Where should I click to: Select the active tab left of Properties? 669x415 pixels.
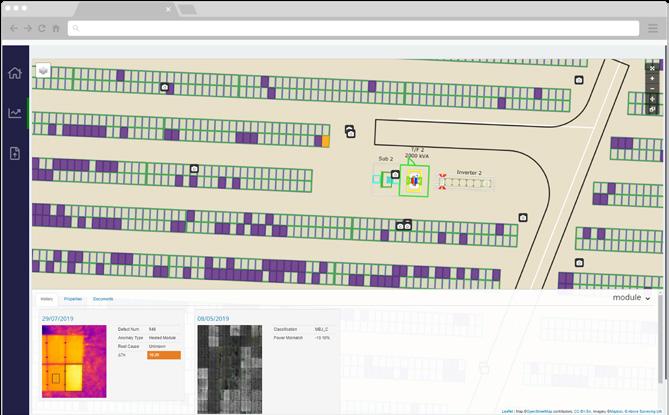47,299
